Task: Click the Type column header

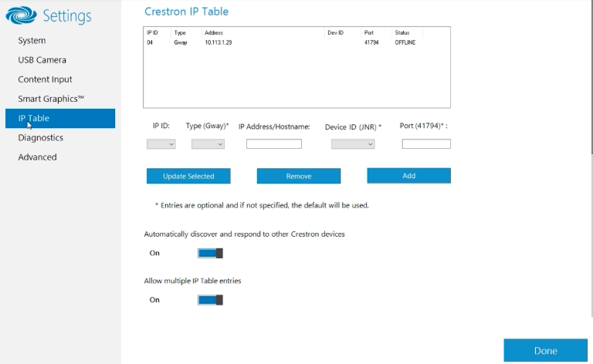Action: (180, 33)
